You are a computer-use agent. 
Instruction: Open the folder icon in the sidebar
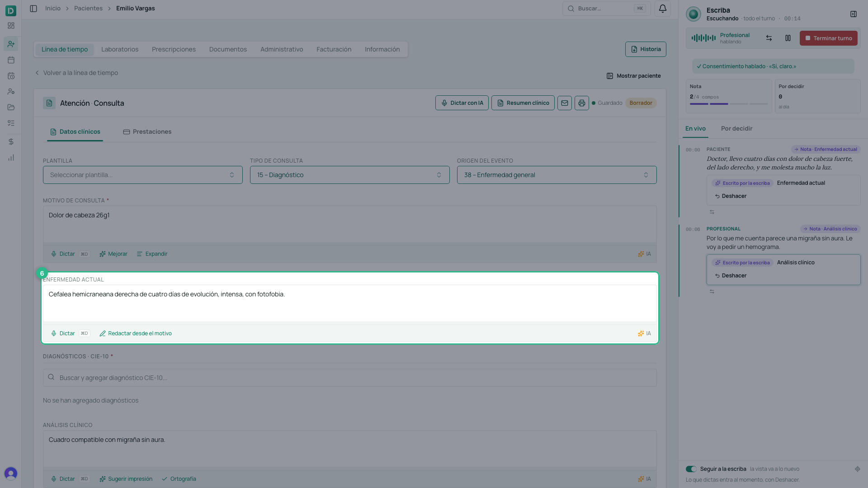(11, 108)
